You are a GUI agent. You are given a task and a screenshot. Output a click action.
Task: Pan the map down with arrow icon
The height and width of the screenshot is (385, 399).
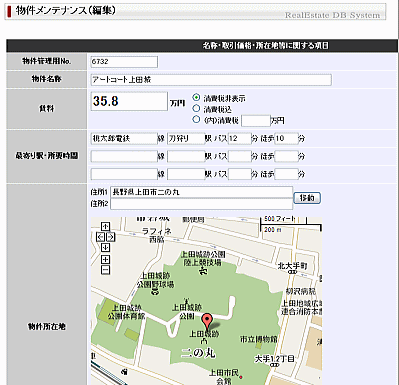click(x=105, y=248)
